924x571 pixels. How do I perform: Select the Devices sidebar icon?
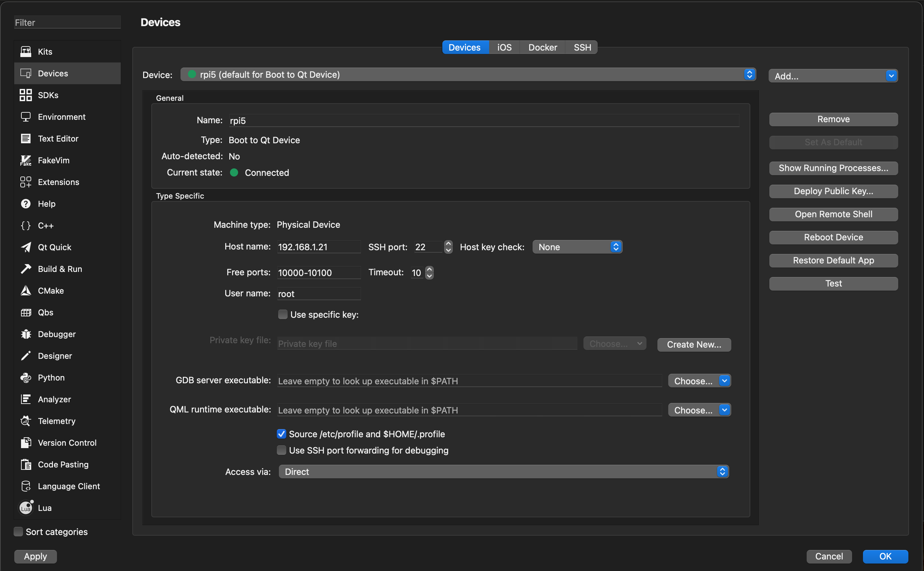[26, 73]
